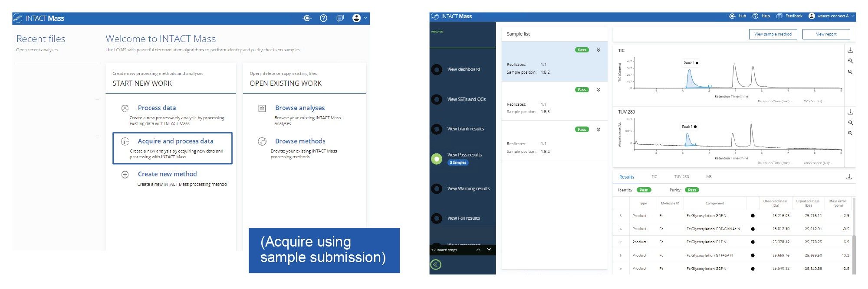Expand account dropdown chevron in left window
868x289 pixels.
(365, 18)
